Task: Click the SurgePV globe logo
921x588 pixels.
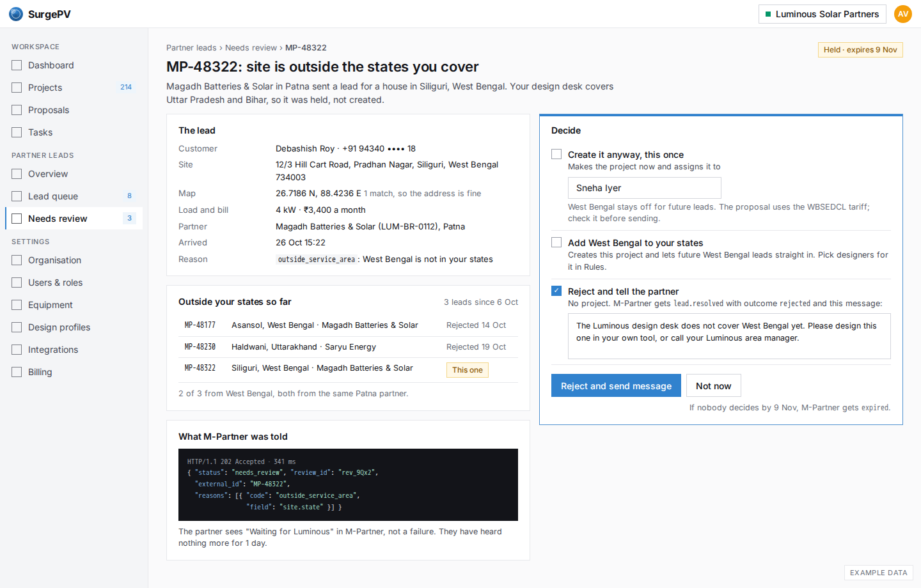Action: (16, 14)
